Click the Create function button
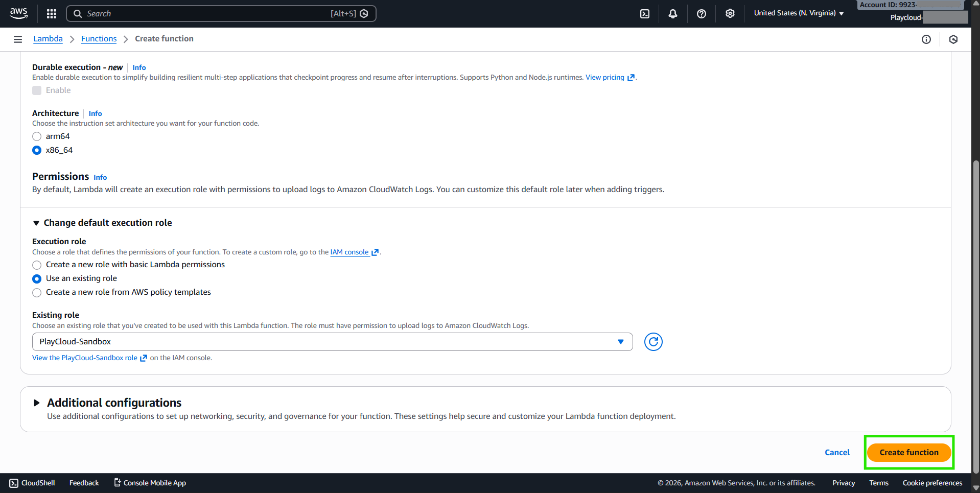The height and width of the screenshot is (493, 980). 908,453
